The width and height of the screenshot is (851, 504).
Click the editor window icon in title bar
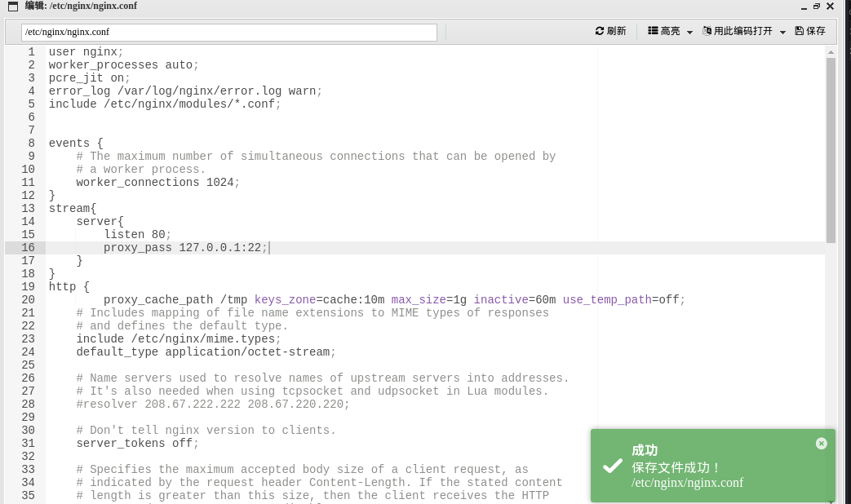tap(12, 7)
